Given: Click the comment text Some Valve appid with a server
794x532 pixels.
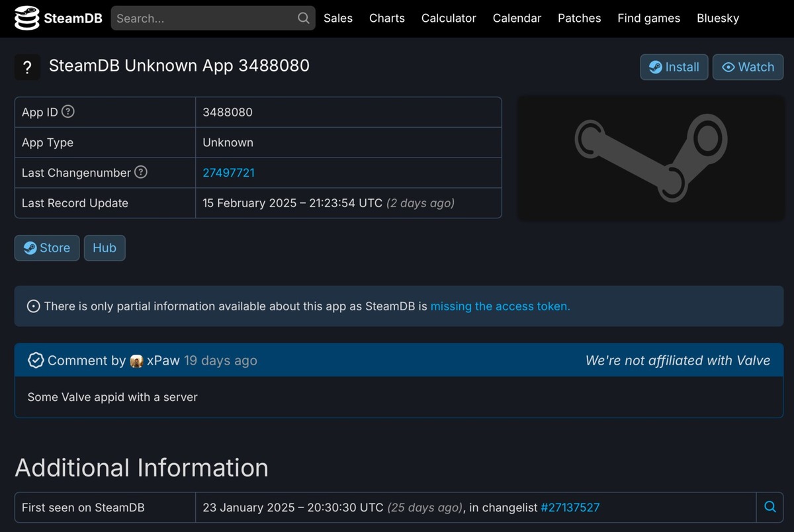Looking at the screenshot, I should click(112, 397).
